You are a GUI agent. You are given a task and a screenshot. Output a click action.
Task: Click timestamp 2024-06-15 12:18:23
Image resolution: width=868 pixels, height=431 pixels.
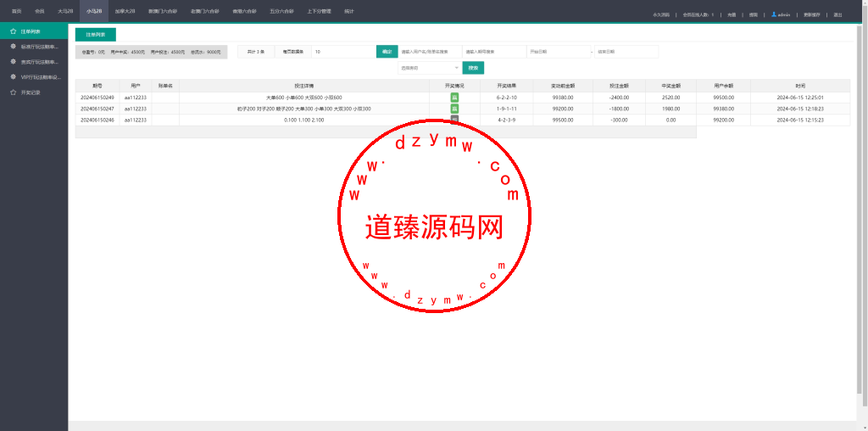point(800,109)
